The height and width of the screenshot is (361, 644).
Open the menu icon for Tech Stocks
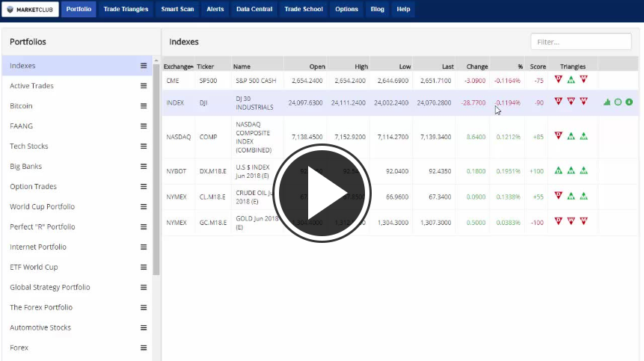click(x=144, y=146)
